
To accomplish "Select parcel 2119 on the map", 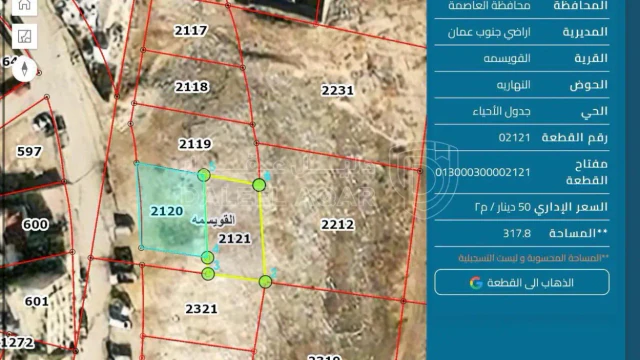I will pyautogui.click(x=195, y=144).
